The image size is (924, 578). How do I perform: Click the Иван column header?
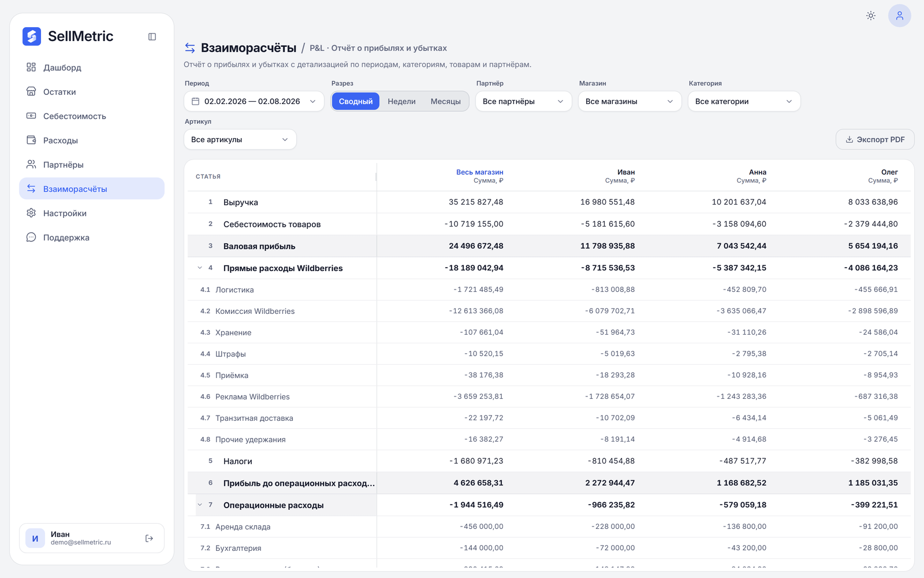(x=626, y=172)
